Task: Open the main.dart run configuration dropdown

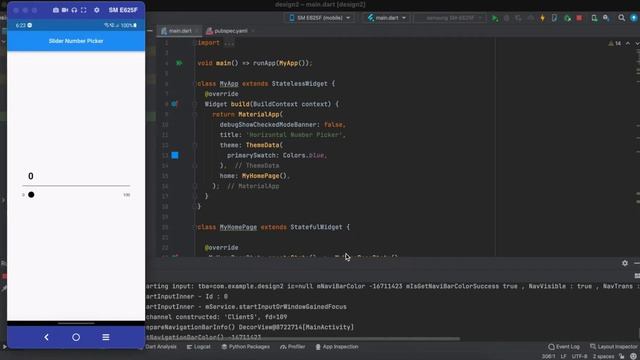Action: coord(387,18)
